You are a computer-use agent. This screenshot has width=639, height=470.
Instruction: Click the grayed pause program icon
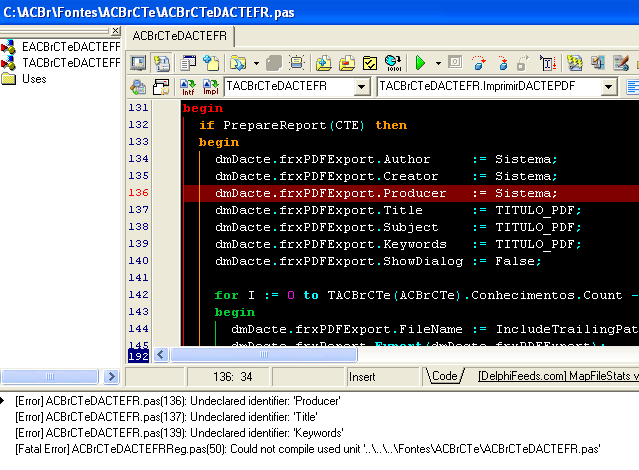point(455,62)
